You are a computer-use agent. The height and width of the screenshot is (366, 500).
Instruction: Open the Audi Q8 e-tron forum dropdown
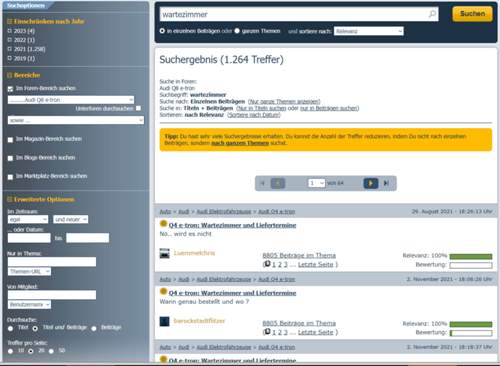(x=71, y=100)
